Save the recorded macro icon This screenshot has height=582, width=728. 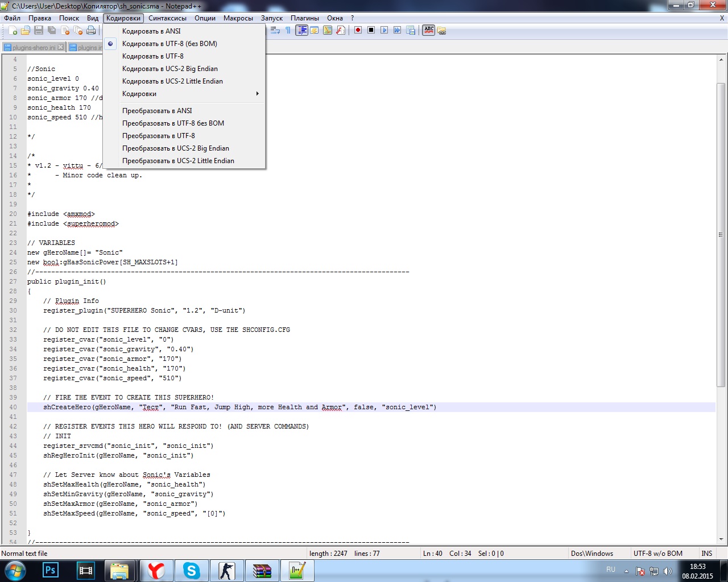tap(410, 30)
